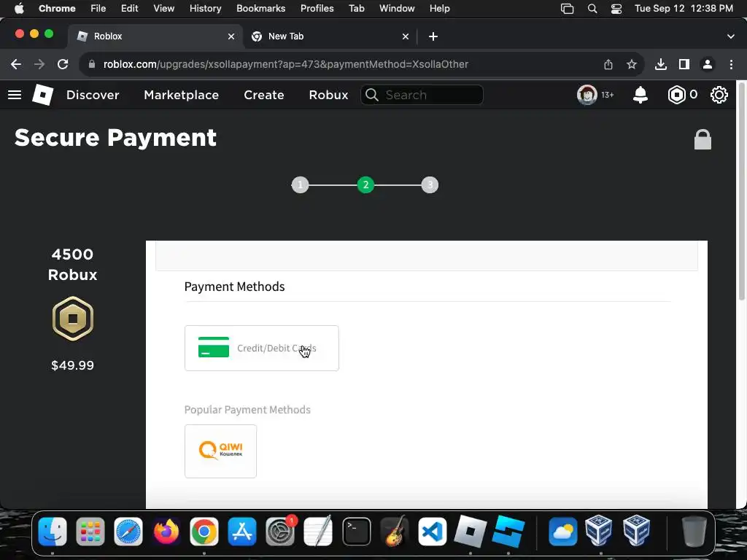Screen dimensions: 747x560
Task: Click the page vertical scrollbar
Action: pos(741,193)
